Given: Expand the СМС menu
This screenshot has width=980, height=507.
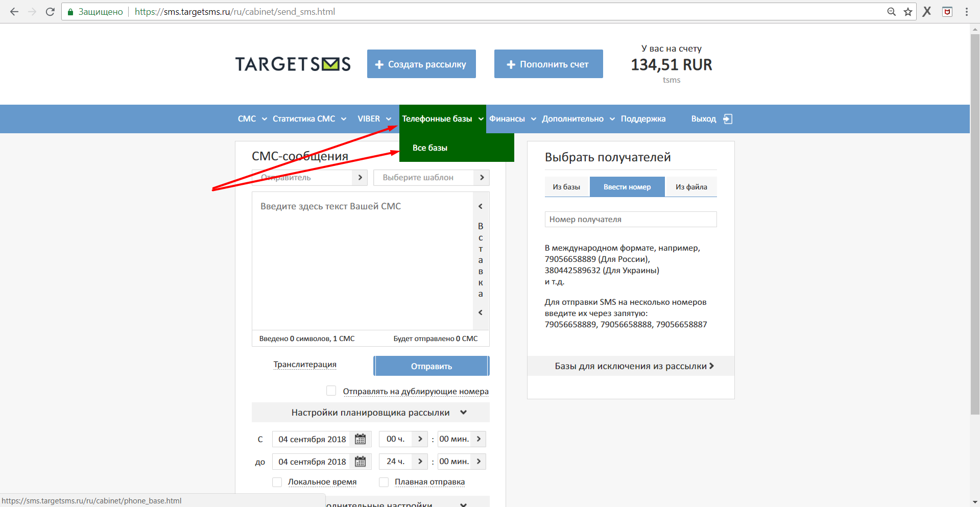Looking at the screenshot, I should [252, 119].
